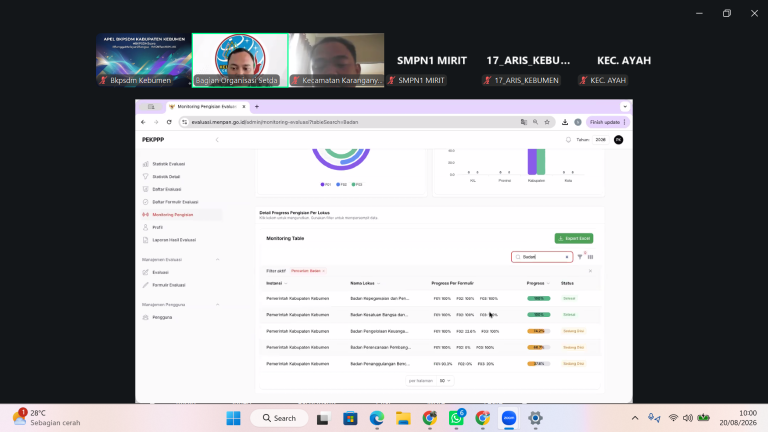Clear the search field with its x icon
Viewport: 768px width, 432px height.
click(567, 257)
